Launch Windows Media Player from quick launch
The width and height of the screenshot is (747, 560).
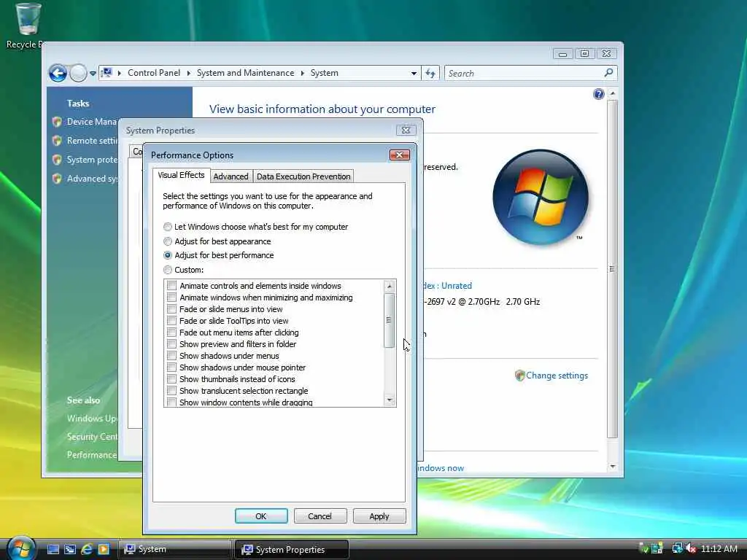click(104, 550)
